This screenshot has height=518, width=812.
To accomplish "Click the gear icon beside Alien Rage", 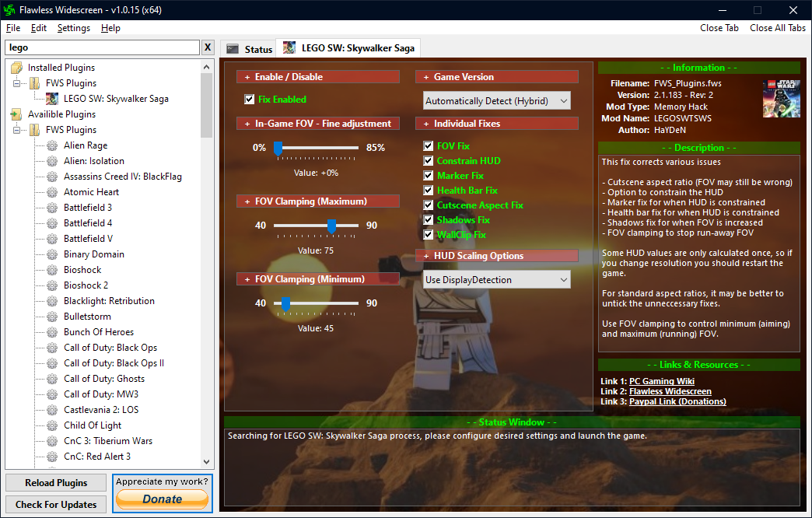I will (x=52, y=145).
